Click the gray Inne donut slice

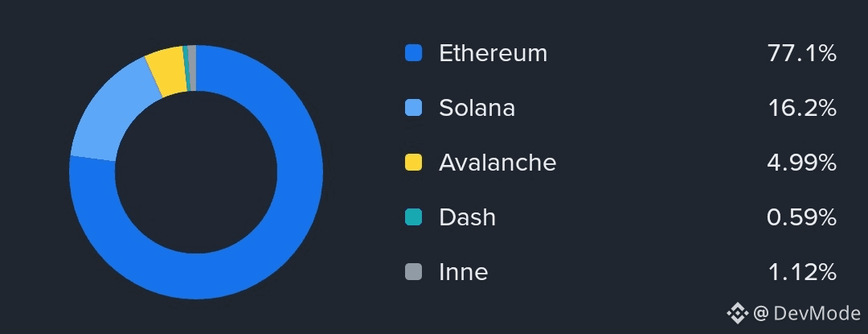coord(192,68)
